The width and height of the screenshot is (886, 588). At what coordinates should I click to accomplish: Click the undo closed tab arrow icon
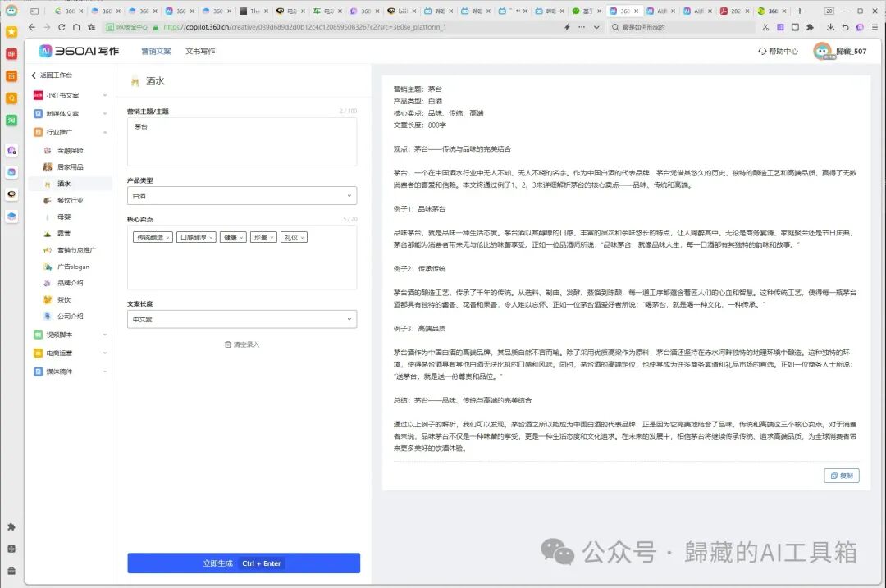(x=845, y=27)
